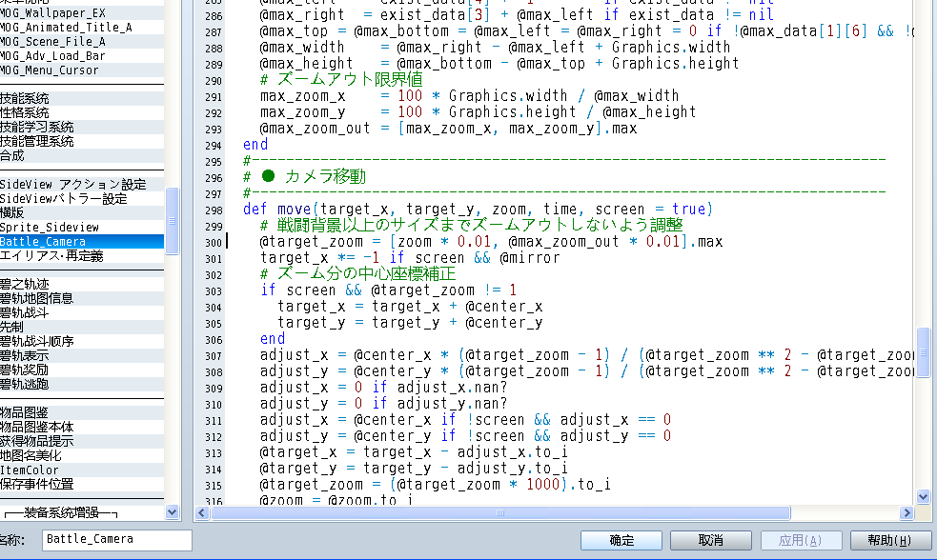Open the SideView アクション設定 script
Viewport: 937px width, 560px height.
(82, 185)
